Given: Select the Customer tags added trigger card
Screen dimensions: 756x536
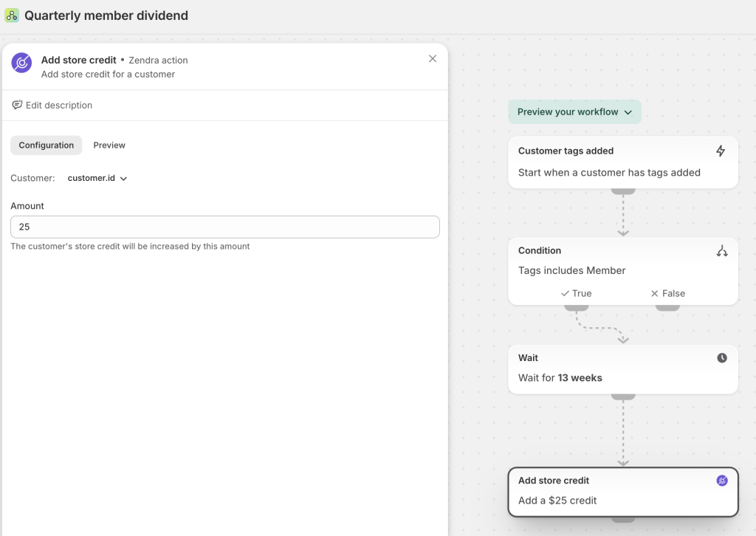Looking at the screenshot, I should [x=623, y=162].
